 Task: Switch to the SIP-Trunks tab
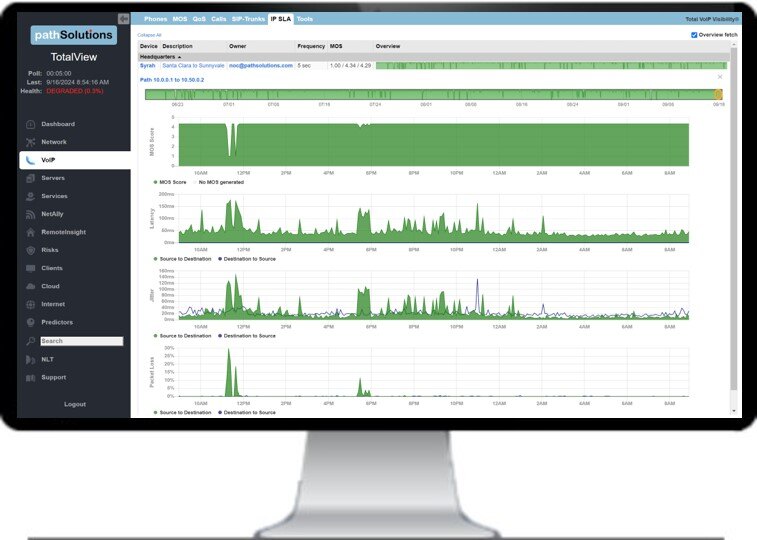pos(248,19)
